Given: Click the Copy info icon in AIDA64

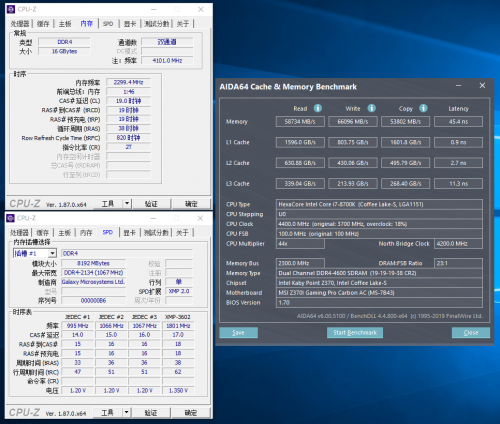Looking at the screenshot, I should click(423, 108).
